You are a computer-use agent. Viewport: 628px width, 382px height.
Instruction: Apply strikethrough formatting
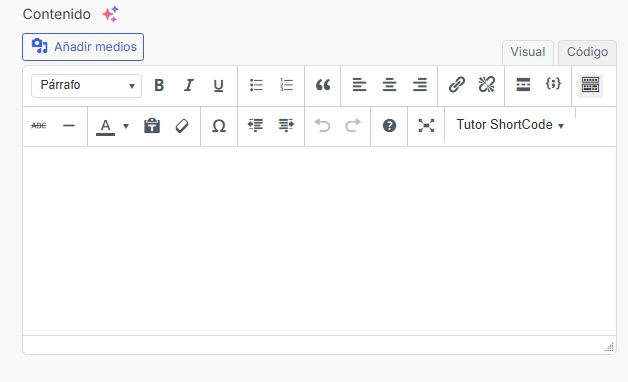[x=39, y=126]
